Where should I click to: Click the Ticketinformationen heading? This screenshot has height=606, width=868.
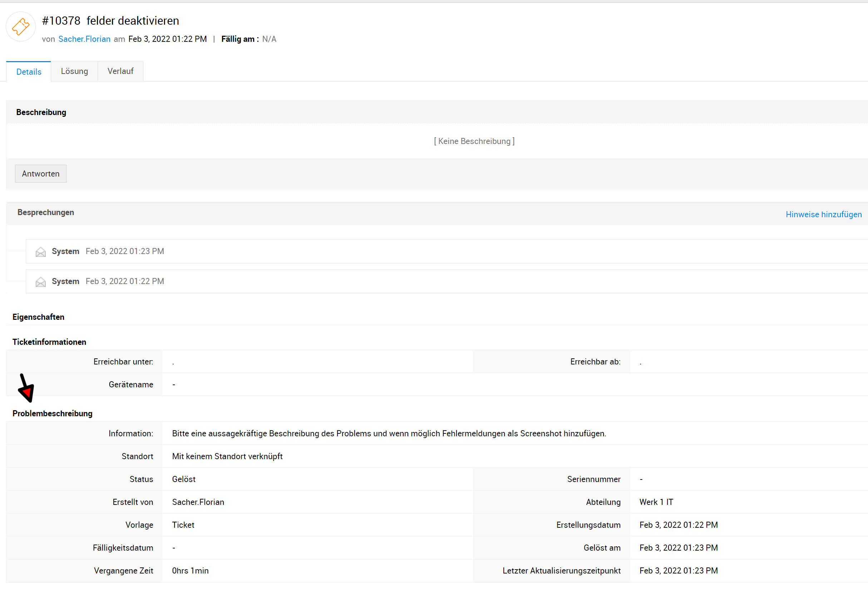49,342
